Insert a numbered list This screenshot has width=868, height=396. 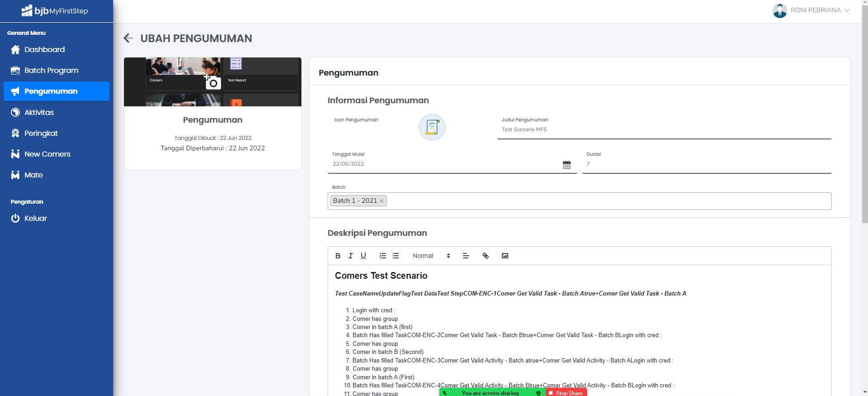(383, 256)
